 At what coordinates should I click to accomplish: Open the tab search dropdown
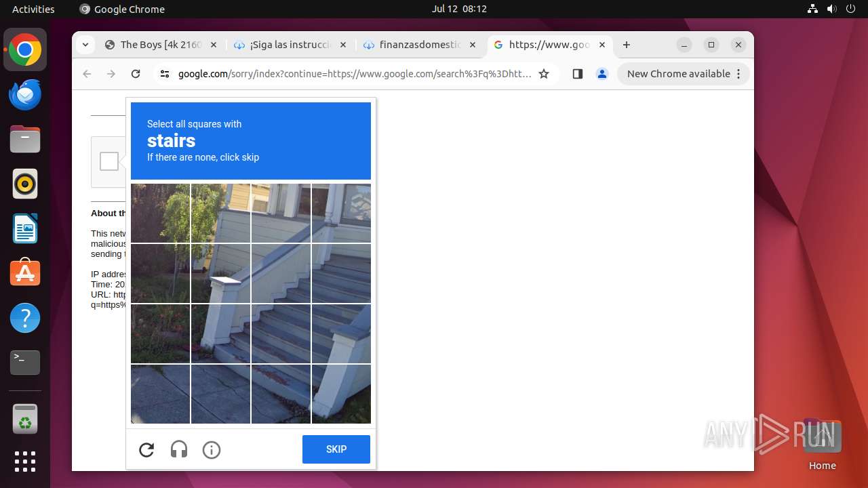point(85,45)
